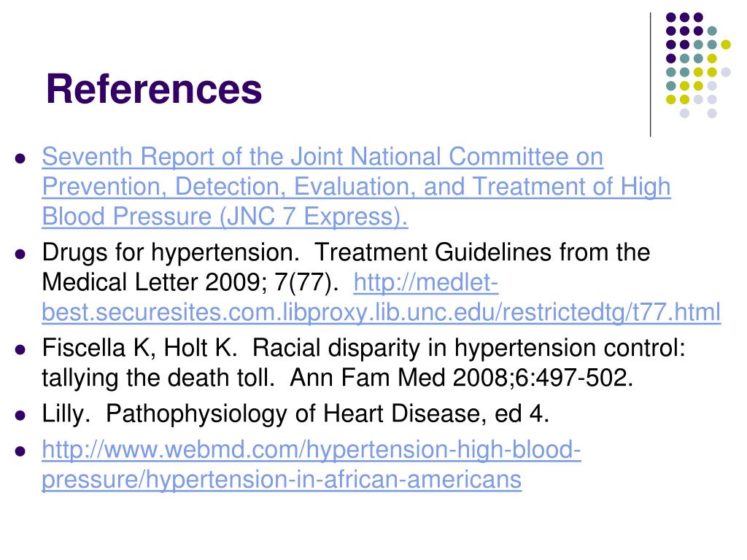Screen dimensions: 747x560
Task: Click the teal dot ending the second dot row
Action: tap(712, 31)
